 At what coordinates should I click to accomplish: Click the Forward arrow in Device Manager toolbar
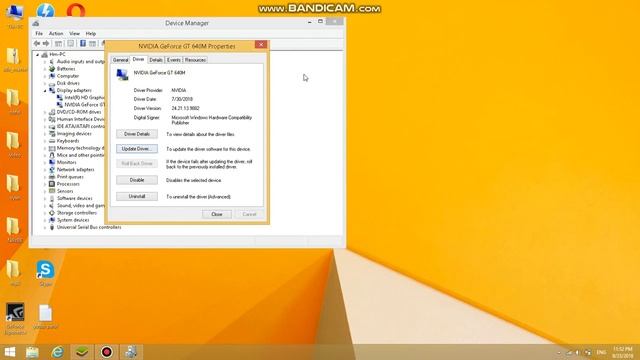[x=46, y=43]
